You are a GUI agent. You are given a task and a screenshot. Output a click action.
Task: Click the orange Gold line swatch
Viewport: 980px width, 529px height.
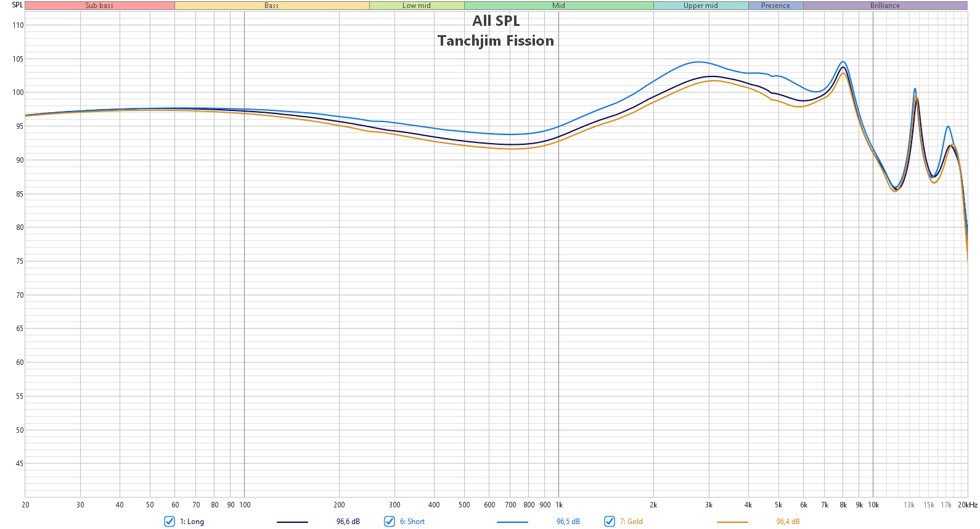click(732, 522)
